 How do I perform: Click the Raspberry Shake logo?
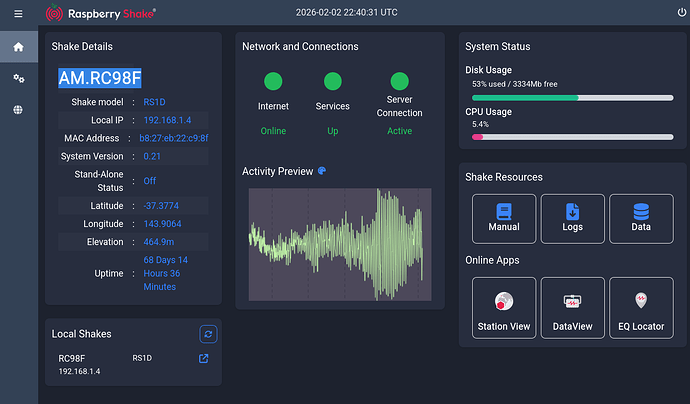click(x=99, y=13)
